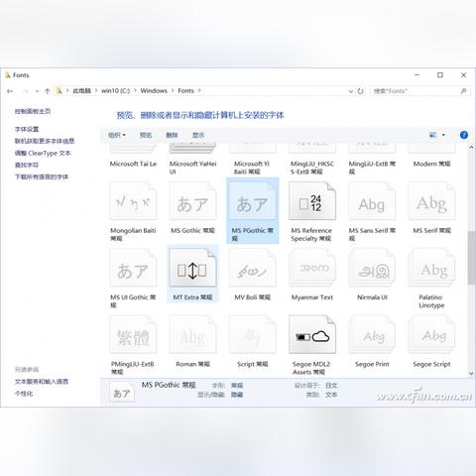Viewport: 476px width, 476px height.
Task: Click the MingLiU_HKSCS-ExtB font label
Action: [x=312, y=168]
